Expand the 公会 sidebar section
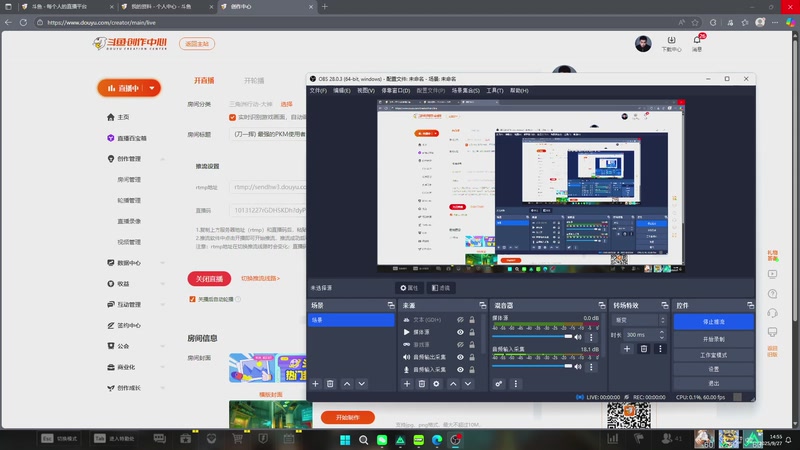800x450 pixels. point(163,346)
